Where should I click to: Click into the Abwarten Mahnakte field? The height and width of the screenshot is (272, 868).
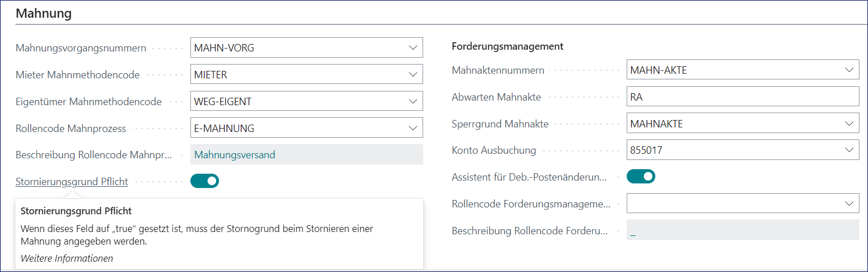[x=742, y=97]
